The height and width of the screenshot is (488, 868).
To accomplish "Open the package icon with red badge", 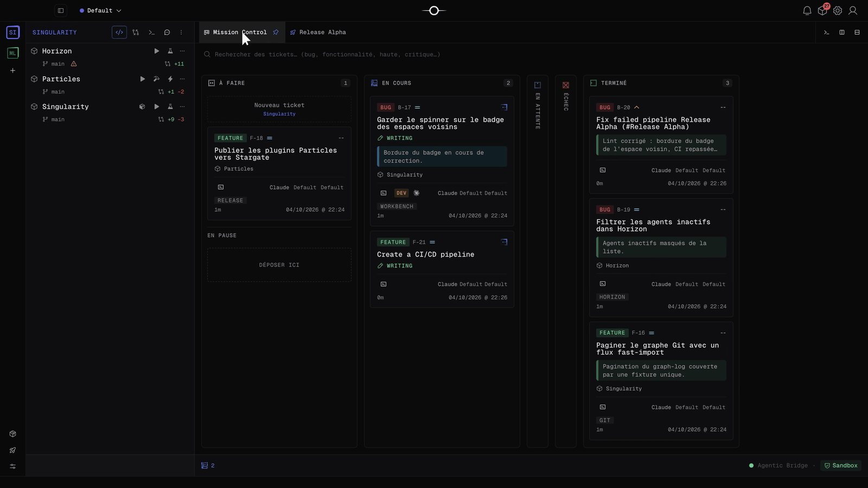I will [x=822, y=10].
